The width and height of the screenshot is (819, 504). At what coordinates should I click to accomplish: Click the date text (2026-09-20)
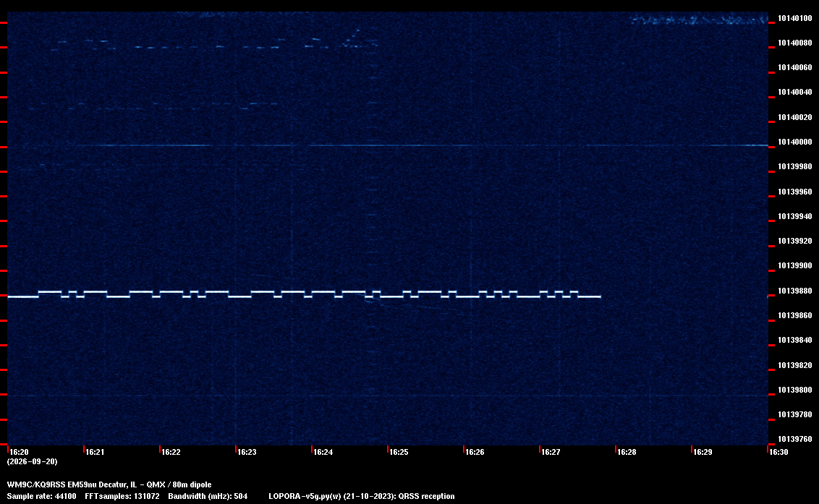coord(32,461)
